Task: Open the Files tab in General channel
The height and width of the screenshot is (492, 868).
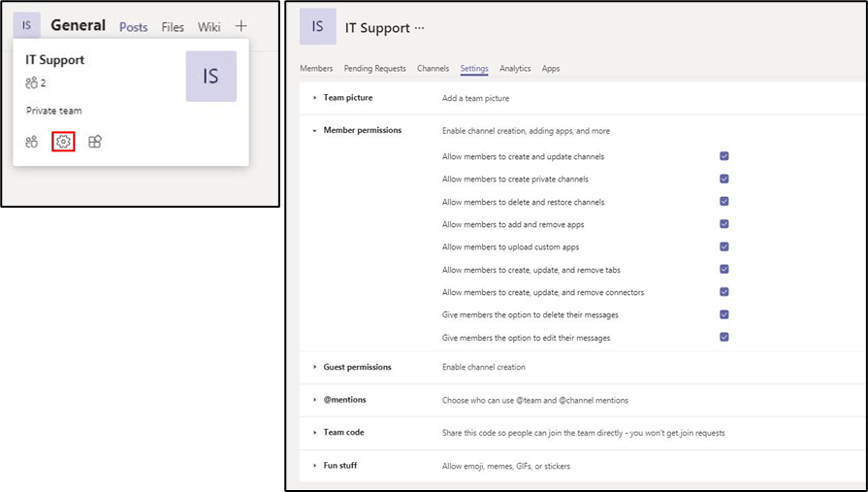Action: (173, 26)
